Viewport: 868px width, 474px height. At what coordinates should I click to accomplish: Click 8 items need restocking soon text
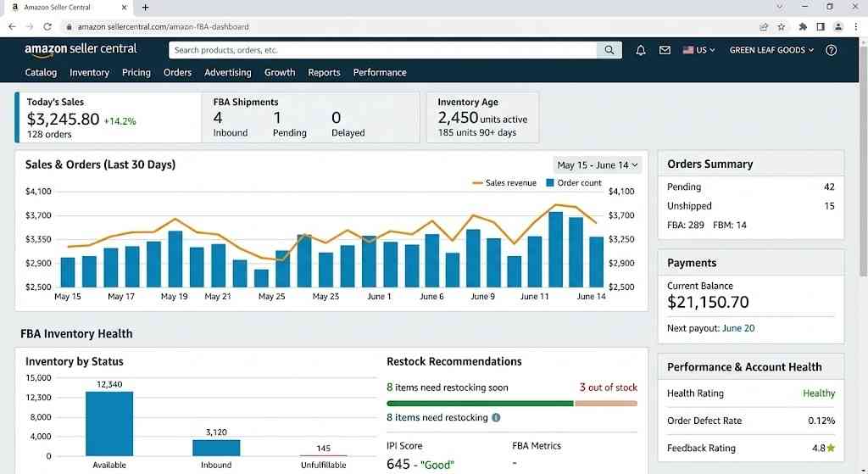coord(448,388)
